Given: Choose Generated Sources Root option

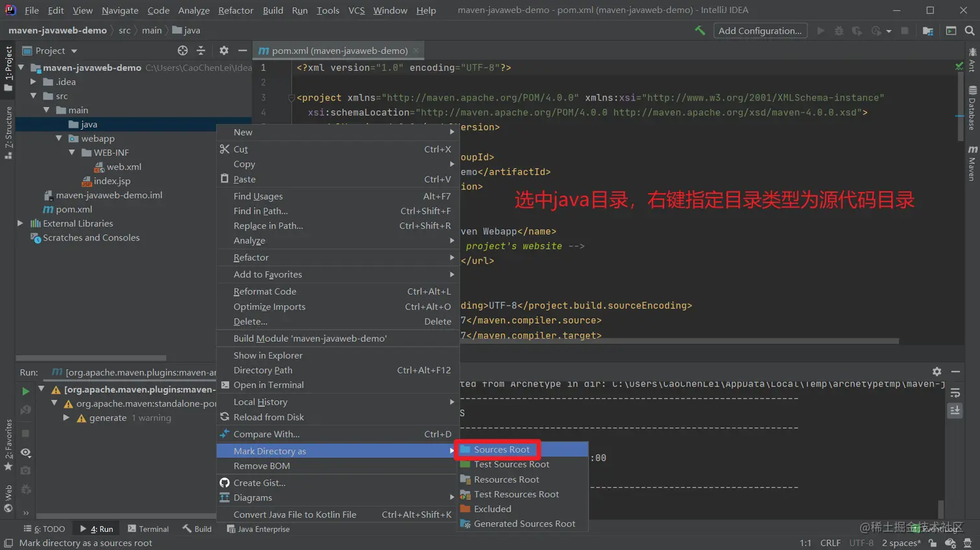Looking at the screenshot, I should (x=523, y=524).
